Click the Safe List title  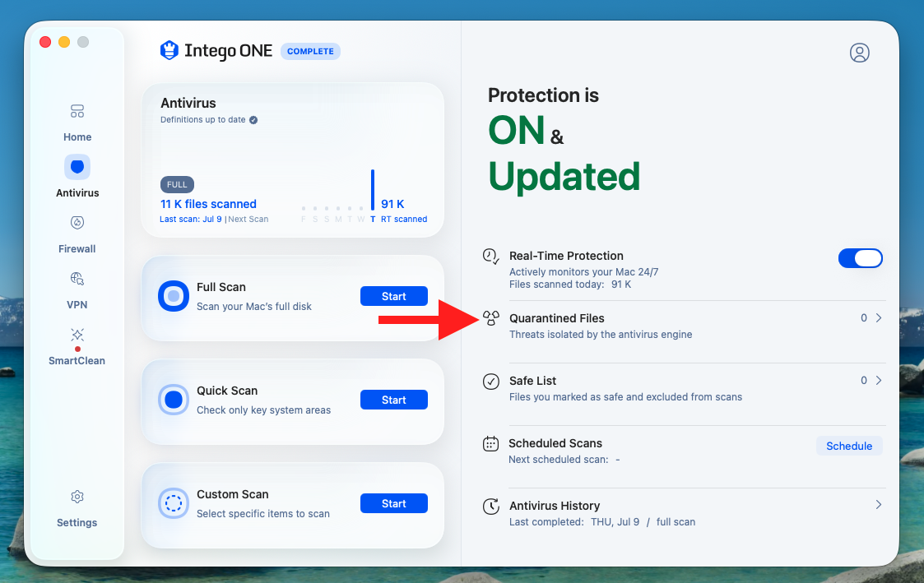(532, 381)
